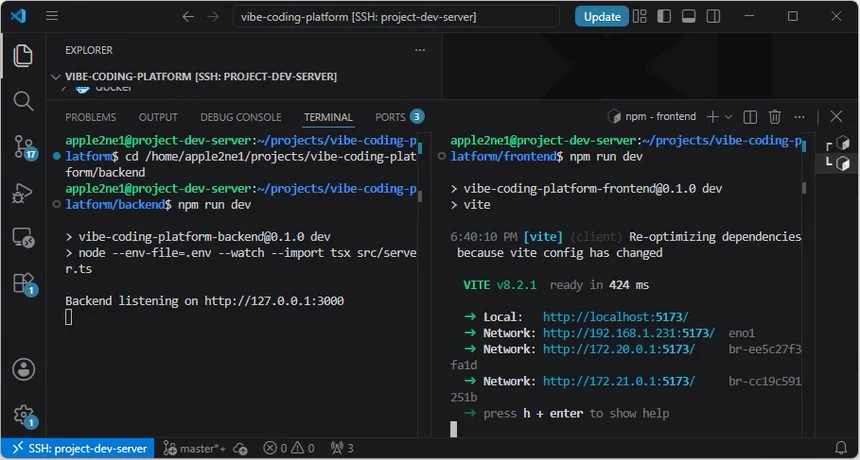This screenshot has width=860, height=460.
Task: Switch to the DEBUG CONSOLE tab
Action: [241, 117]
